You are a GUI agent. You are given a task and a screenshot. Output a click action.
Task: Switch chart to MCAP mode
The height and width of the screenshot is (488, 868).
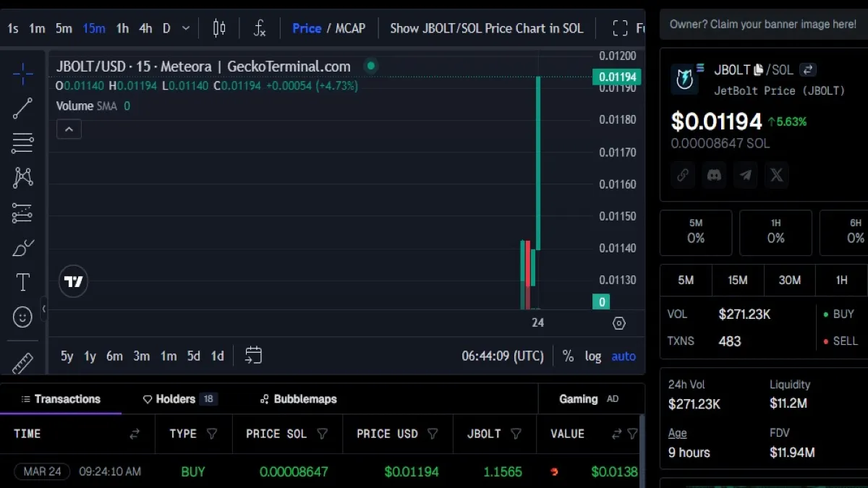350,28
